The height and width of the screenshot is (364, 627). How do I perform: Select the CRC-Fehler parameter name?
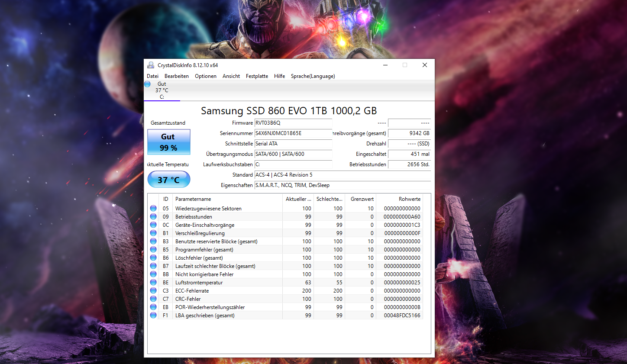pos(188,299)
